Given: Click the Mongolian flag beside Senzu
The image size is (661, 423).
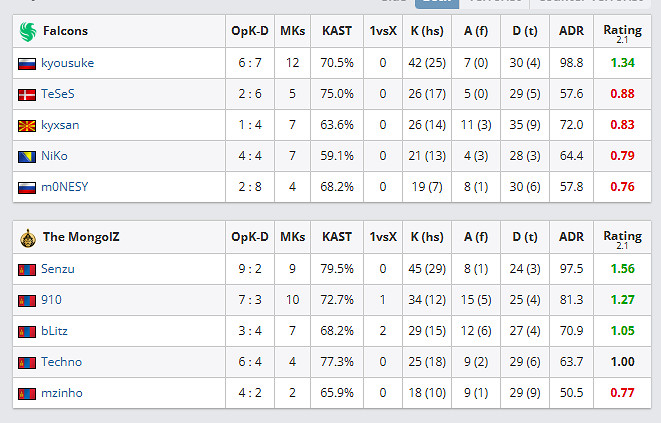Looking at the screenshot, I should coord(27,270).
